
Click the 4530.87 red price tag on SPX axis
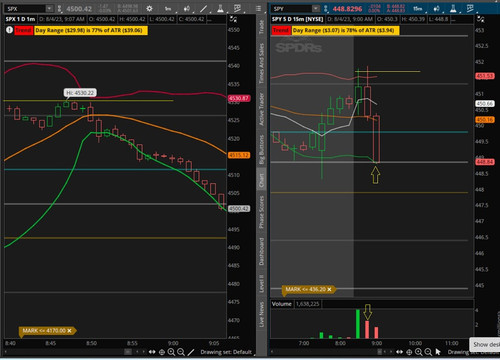pos(239,98)
